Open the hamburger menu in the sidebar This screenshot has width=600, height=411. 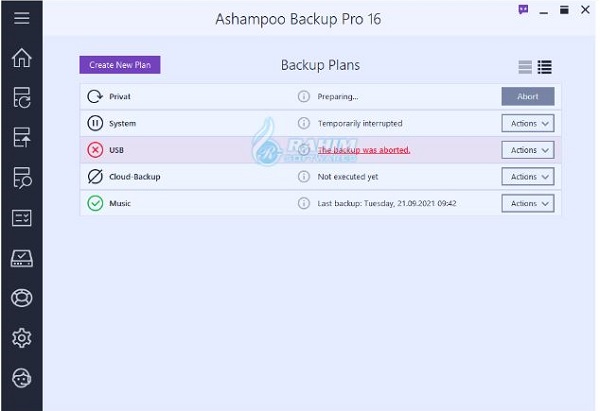pos(21,18)
